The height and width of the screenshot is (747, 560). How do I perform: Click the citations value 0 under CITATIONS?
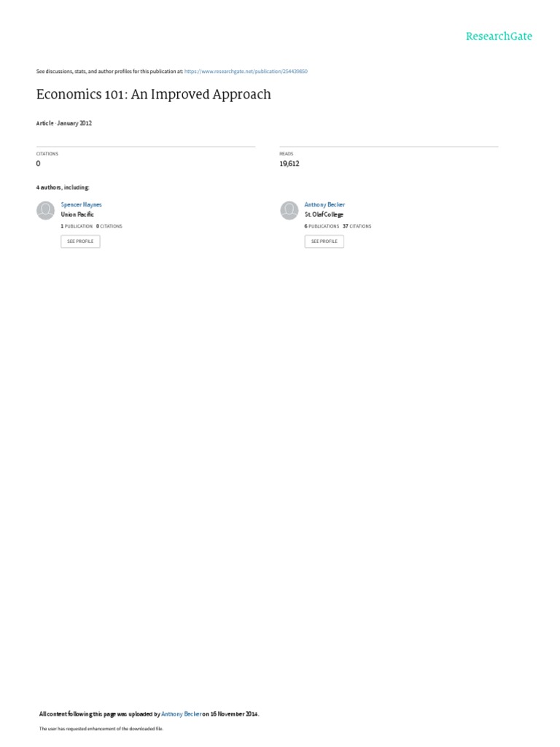coord(38,163)
